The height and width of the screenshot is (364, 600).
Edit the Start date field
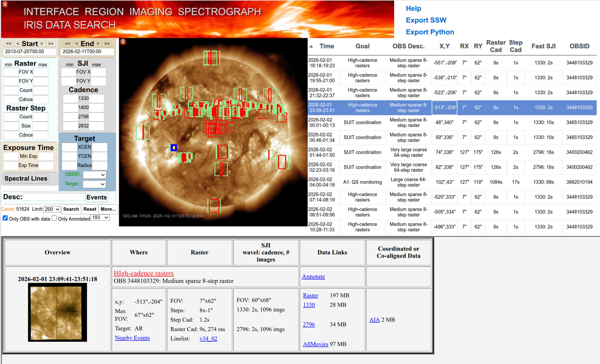pyautogui.click(x=30, y=52)
